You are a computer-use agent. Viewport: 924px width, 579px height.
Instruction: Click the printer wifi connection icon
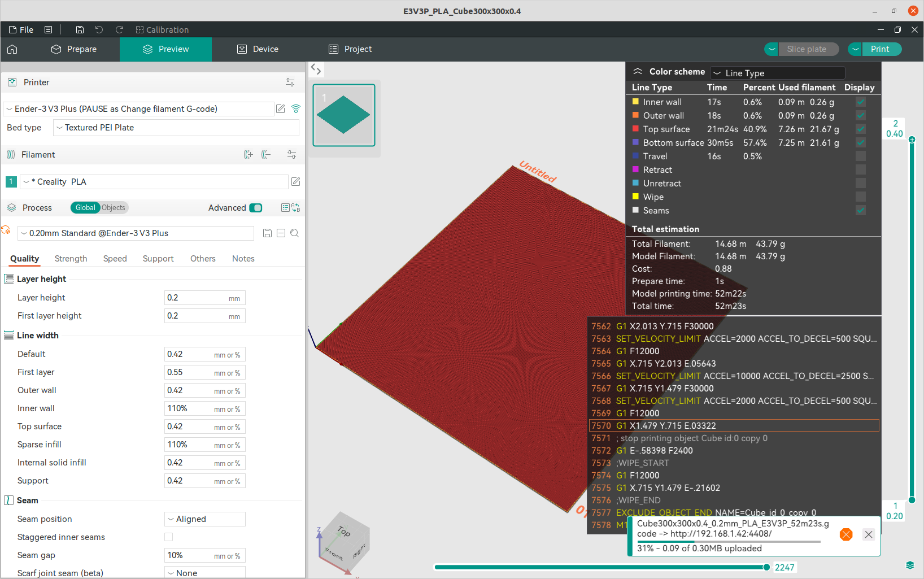point(295,108)
